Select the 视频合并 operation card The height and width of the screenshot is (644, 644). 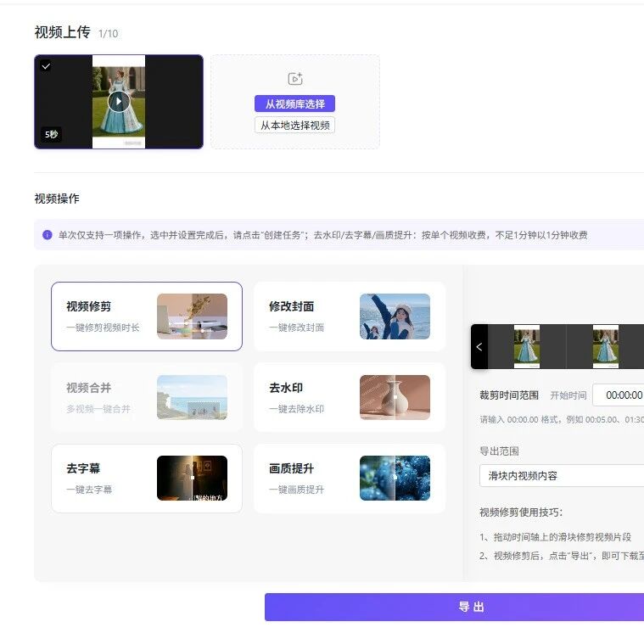click(147, 397)
